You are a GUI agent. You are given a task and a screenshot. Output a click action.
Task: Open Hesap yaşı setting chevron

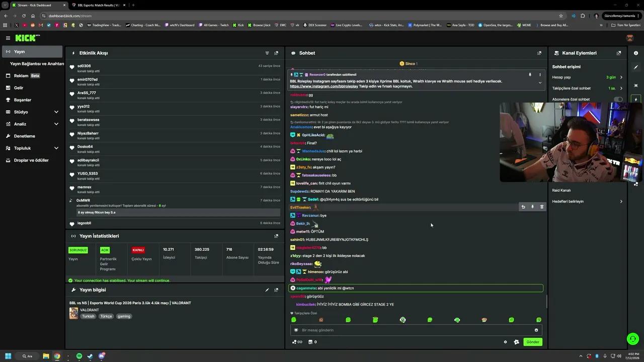(621, 77)
